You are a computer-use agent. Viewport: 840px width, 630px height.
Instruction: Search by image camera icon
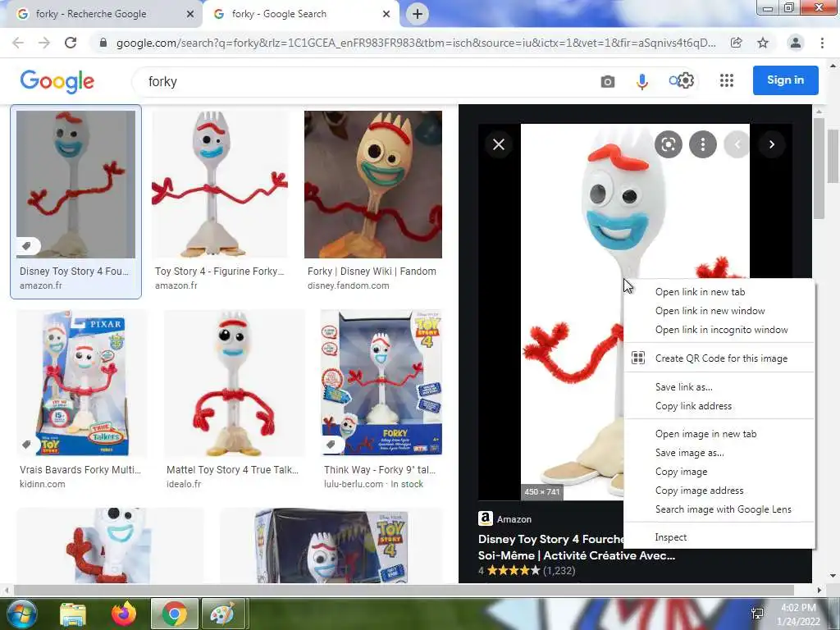point(608,81)
